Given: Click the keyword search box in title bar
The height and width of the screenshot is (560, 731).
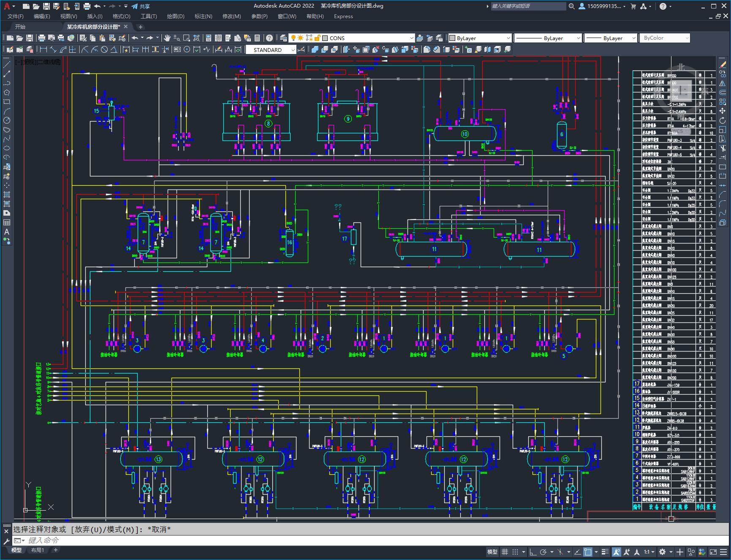Looking at the screenshot, I should 528,6.
